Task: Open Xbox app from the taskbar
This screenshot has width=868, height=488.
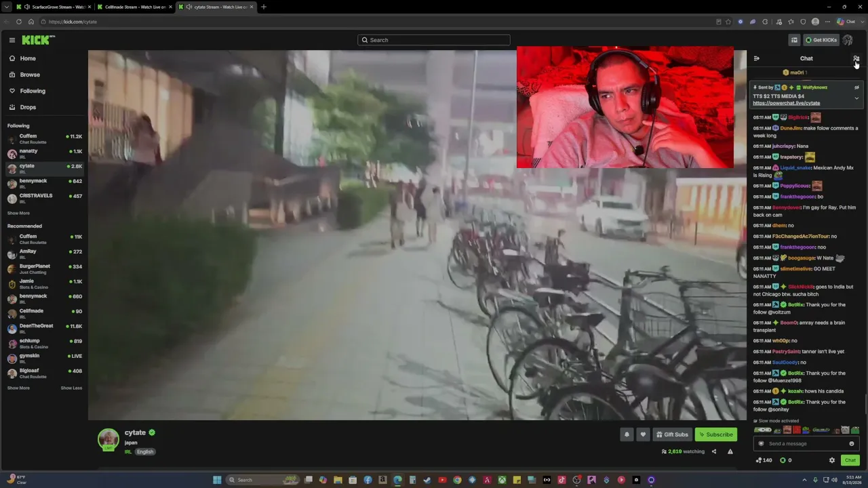Action: [502, 480]
